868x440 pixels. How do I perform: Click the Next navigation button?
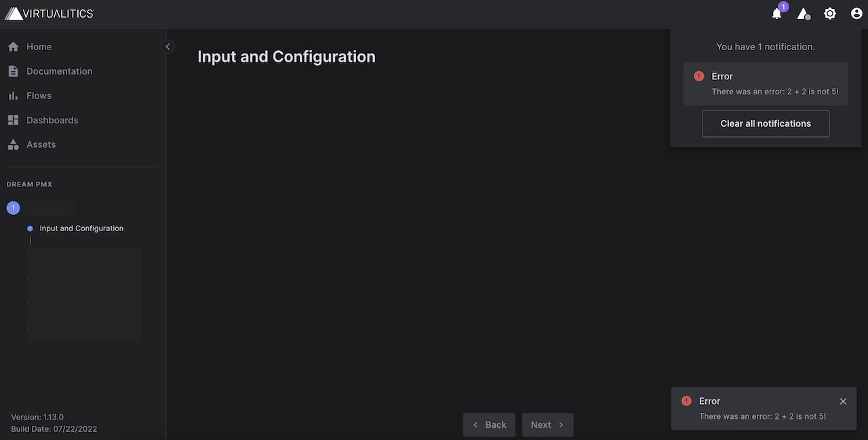click(x=547, y=425)
